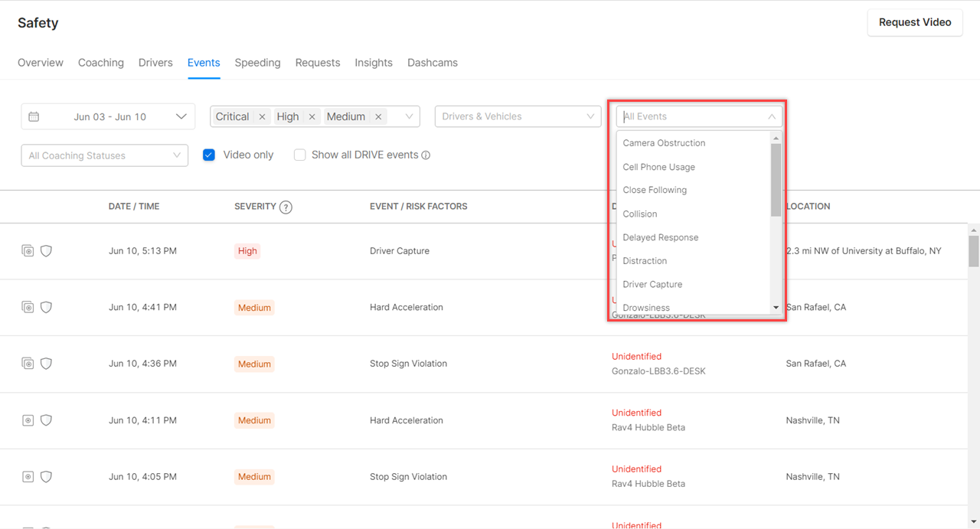The height and width of the screenshot is (529, 980).
Task: Select the Events tab
Action: (204, 63)
